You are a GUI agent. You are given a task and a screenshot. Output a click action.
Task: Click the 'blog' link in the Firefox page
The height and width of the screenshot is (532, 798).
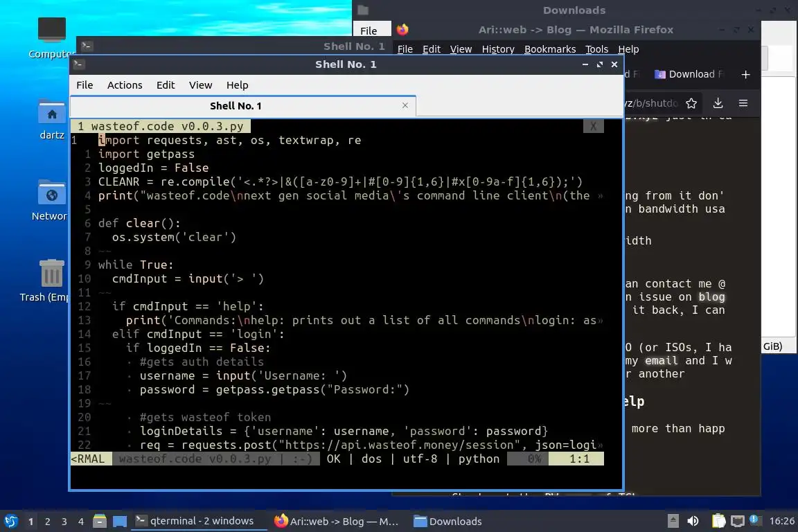[x=711, y=296]
